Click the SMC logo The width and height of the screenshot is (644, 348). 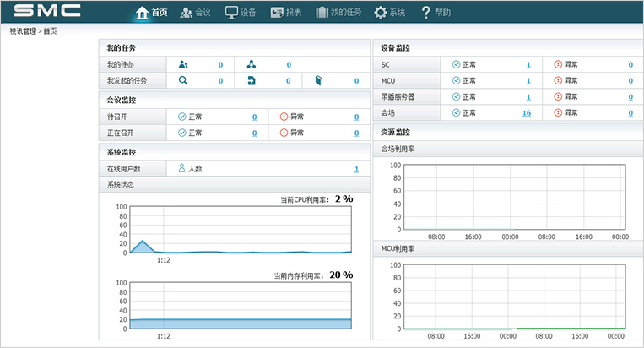point(47,11)
